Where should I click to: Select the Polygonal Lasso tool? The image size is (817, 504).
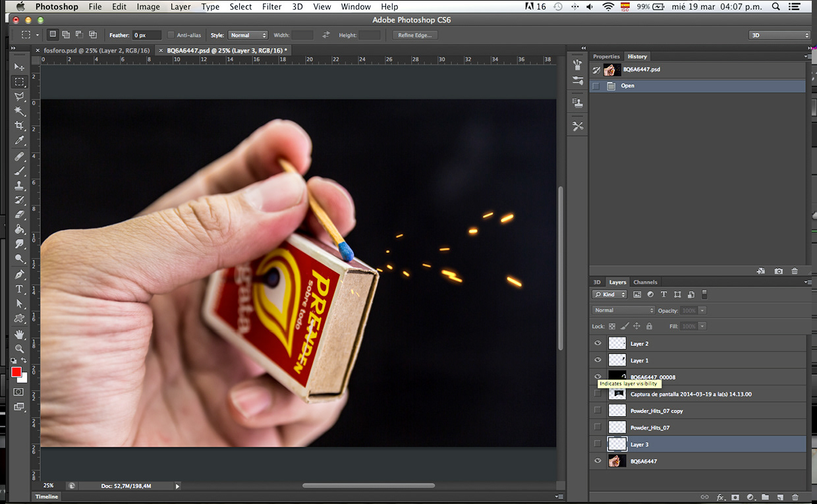19,97
